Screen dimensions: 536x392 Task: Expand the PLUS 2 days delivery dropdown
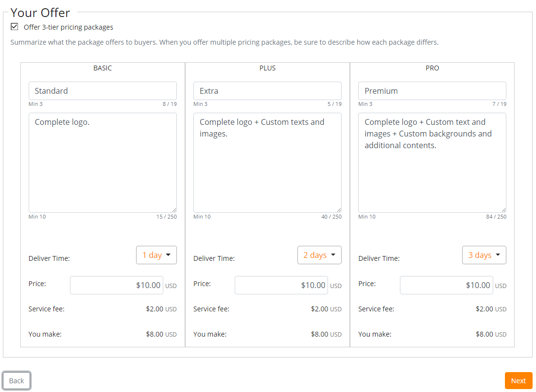coord(319,255)
